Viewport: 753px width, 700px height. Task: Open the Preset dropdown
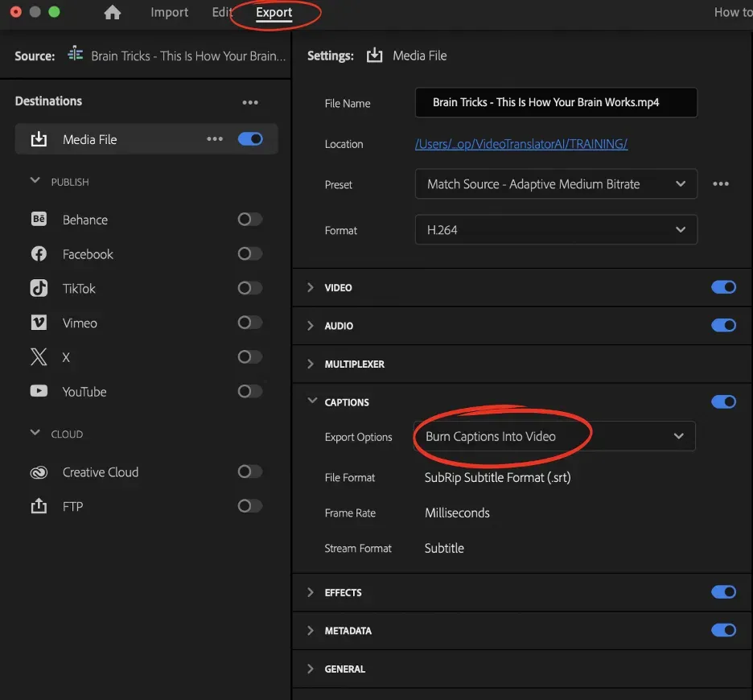click(x=556, y=183)
